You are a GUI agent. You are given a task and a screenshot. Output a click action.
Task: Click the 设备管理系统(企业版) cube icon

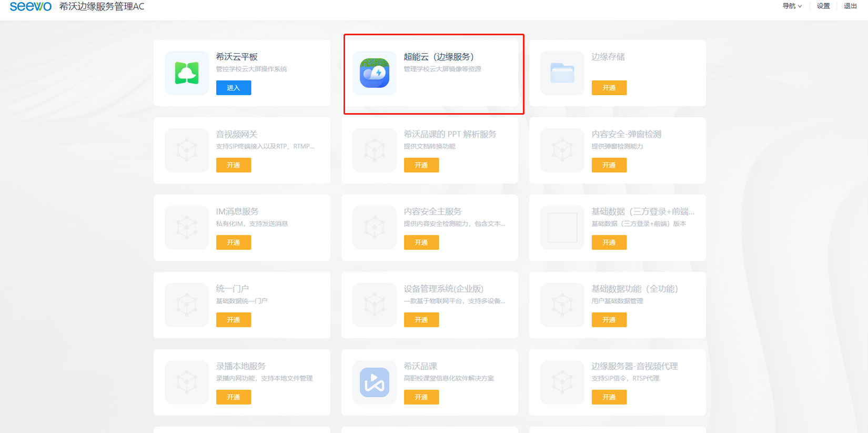[x=375, y=305]
